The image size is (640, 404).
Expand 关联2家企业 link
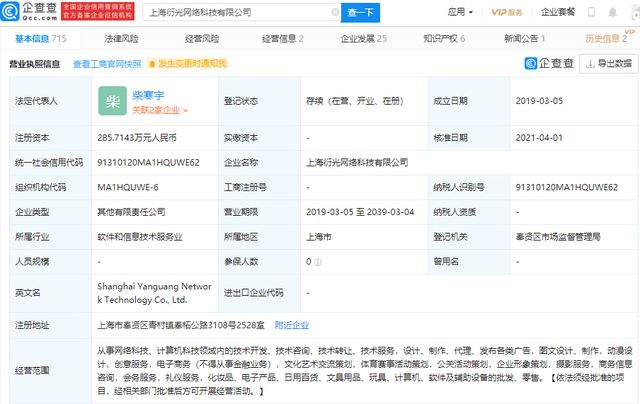[160, 110]
